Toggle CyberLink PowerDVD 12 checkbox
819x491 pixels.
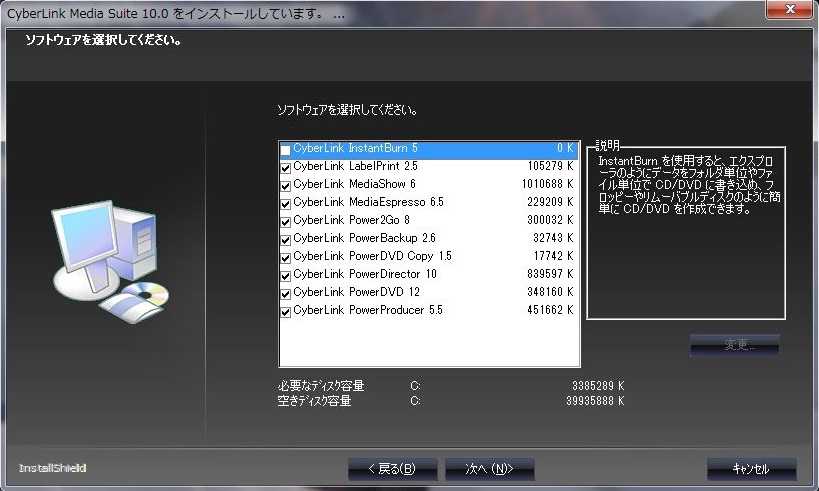point(285,294)
